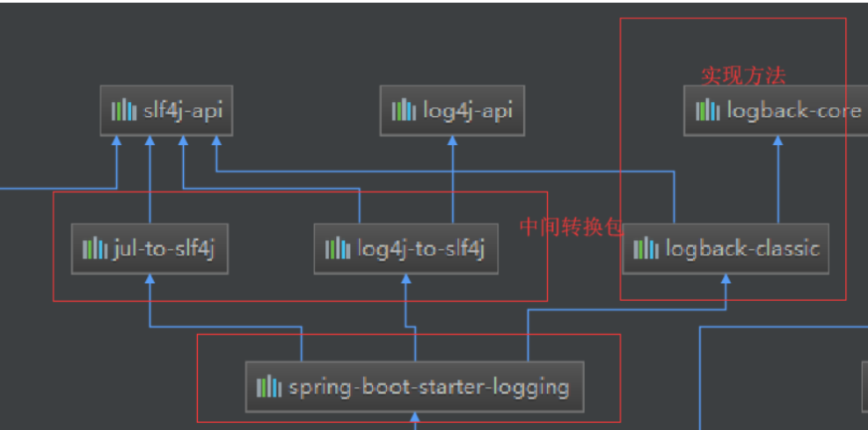
Task: Click the library icon on slf4j-api
Action: coord(123,111)
